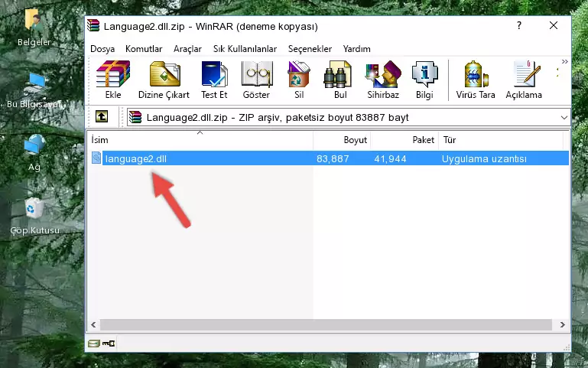Select the language2.dll file name

[136, 158]
